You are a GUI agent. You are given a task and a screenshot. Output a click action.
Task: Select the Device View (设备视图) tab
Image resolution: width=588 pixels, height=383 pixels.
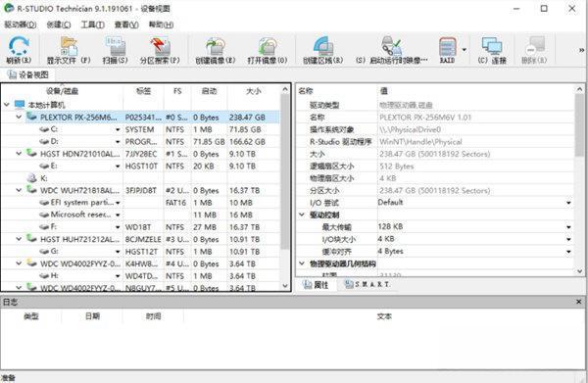(x=28, y=75)
